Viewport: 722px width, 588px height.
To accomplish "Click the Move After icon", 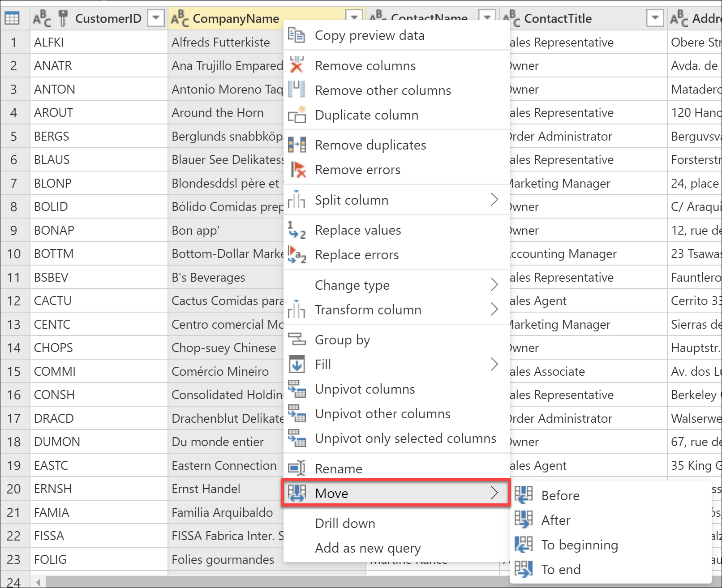I will (x=523, y=519).
